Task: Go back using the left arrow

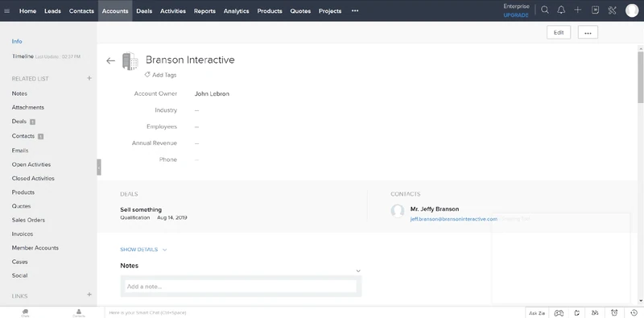Action: point(110,61)
